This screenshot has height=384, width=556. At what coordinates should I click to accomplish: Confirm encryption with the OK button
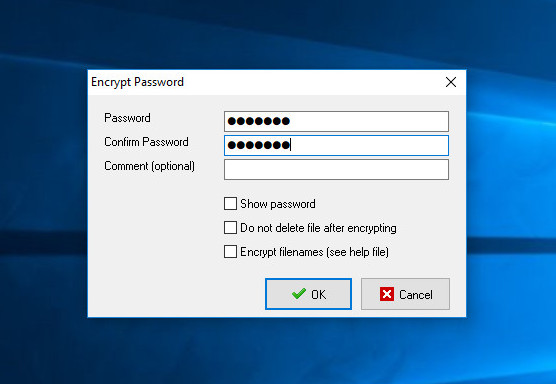(x=308, y=294)
